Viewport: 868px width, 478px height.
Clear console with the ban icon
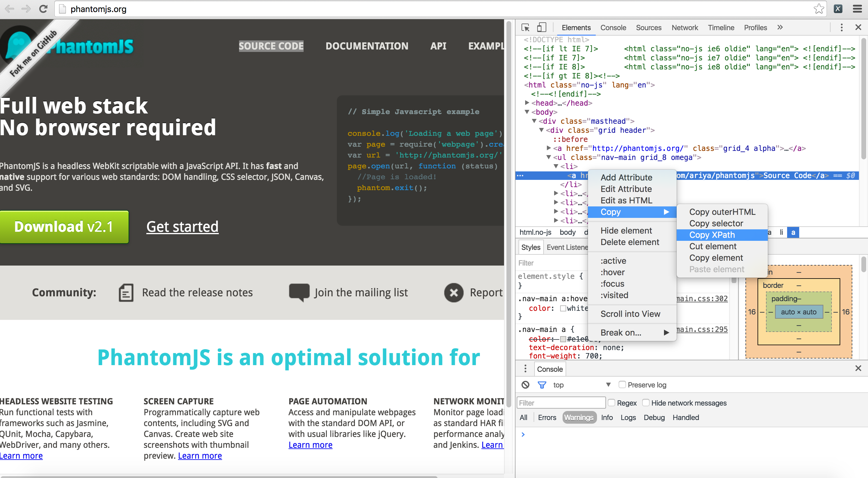[x=525, y=385]
